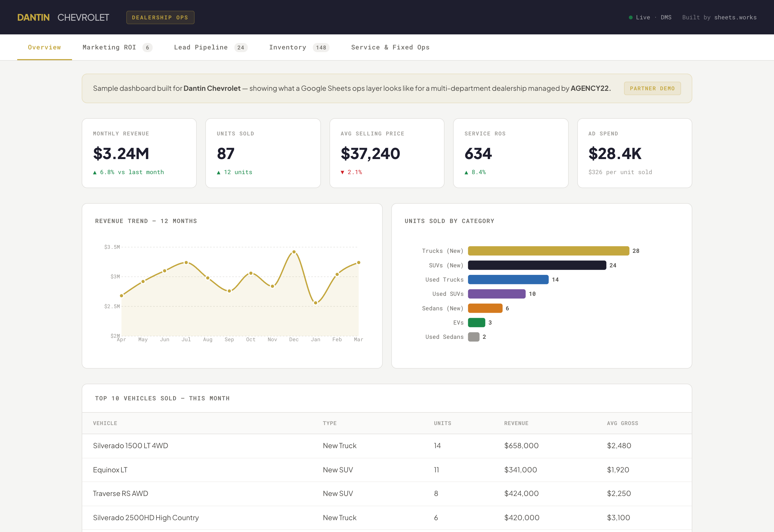Image resolution: width=774 pixels, height=532 pixels.
Task: Click the DEALERSHIP OPS badge
Action: tap(160, 17)
